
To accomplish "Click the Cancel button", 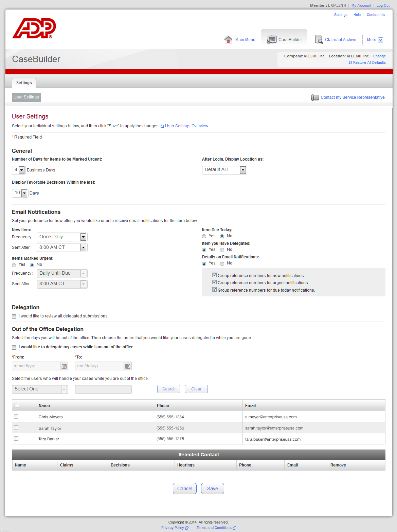I will (x=184, y=489).
